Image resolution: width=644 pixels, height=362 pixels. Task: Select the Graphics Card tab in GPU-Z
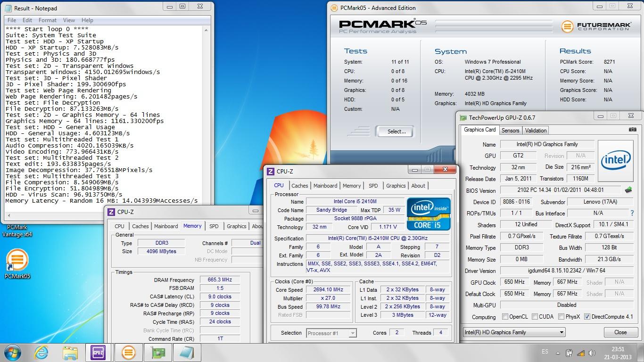(479, 130)
